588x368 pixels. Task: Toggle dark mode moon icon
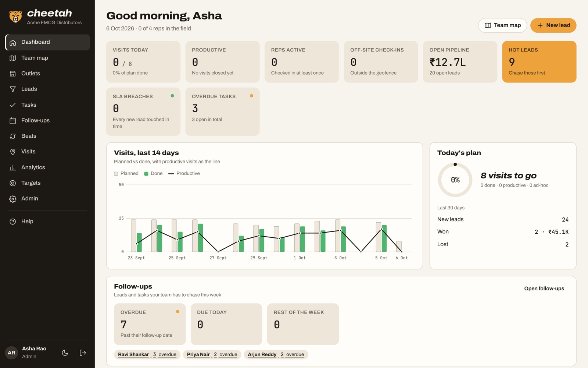(65, 353)
